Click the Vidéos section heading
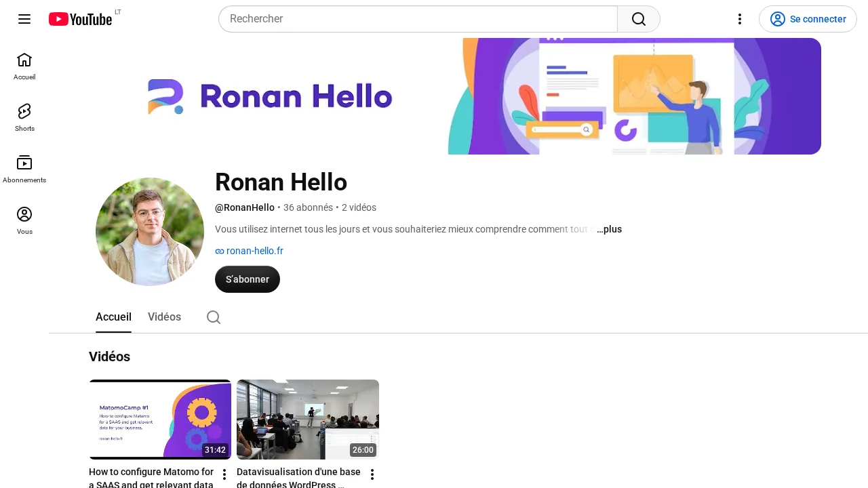868x488 pixels. tap(109, 357)
